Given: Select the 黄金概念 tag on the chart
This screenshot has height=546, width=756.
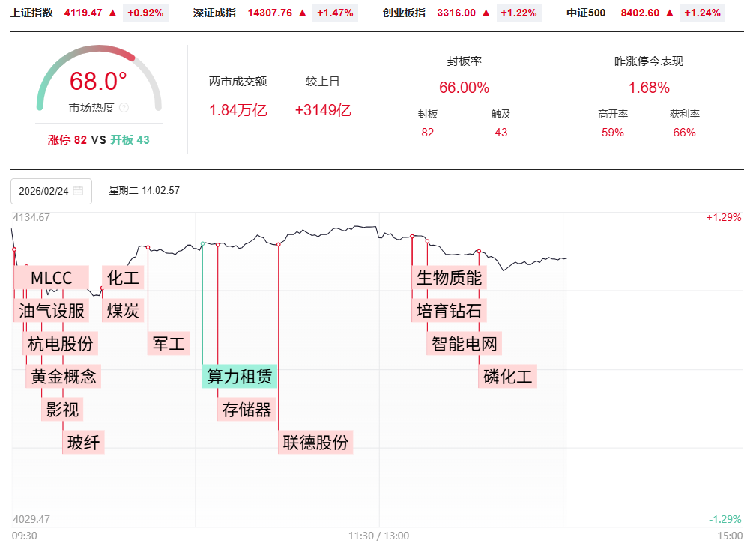Looking at the screenshot, I should coord(64,377).
